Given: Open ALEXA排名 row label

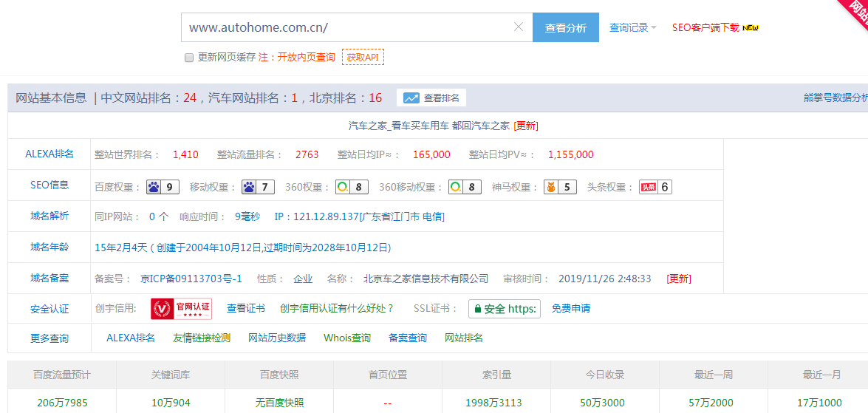Looking at the screenshot, I should pos(49,154).
